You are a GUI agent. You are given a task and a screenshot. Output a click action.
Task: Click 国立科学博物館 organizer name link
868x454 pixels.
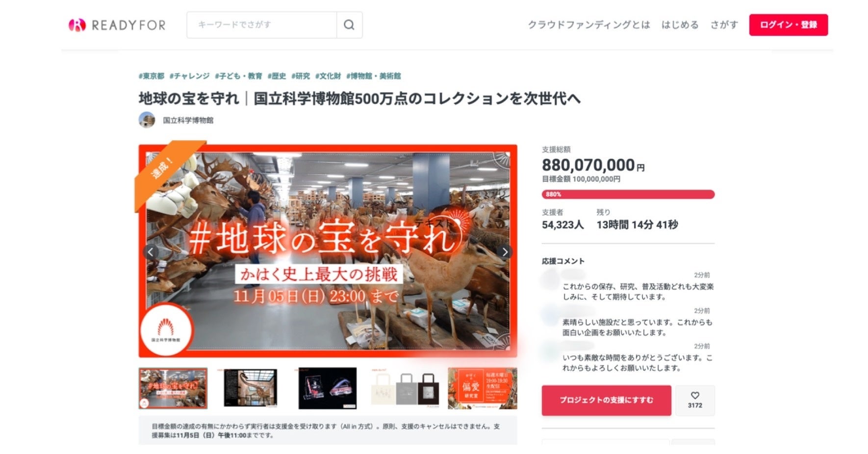coord(188,120)
